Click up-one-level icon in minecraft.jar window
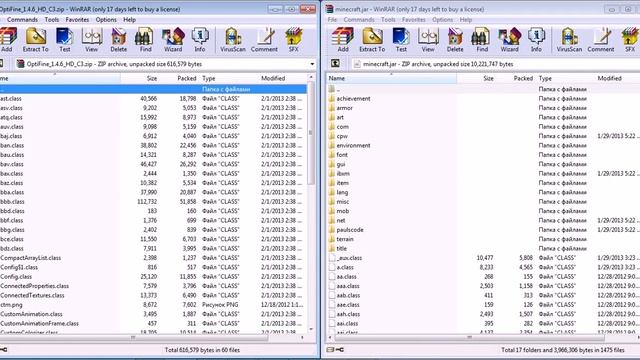640x360 pixels. [335, 63]
